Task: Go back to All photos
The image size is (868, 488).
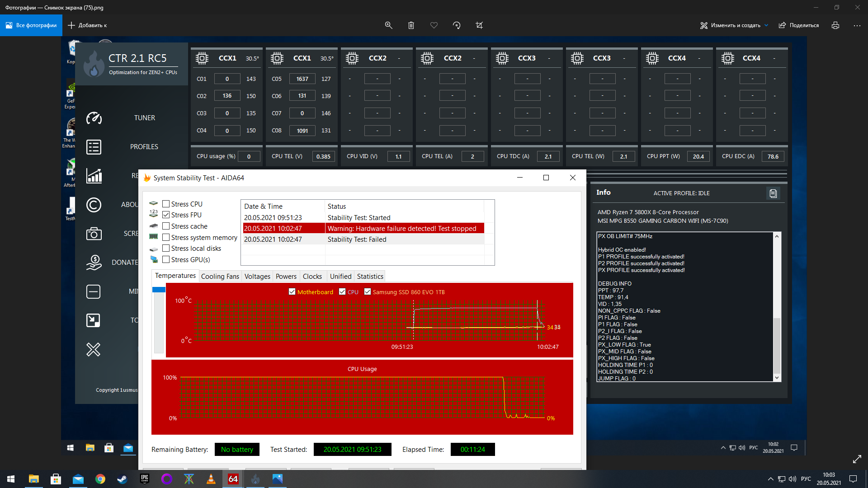Action: pyautogui.click(x=31, y=25)
